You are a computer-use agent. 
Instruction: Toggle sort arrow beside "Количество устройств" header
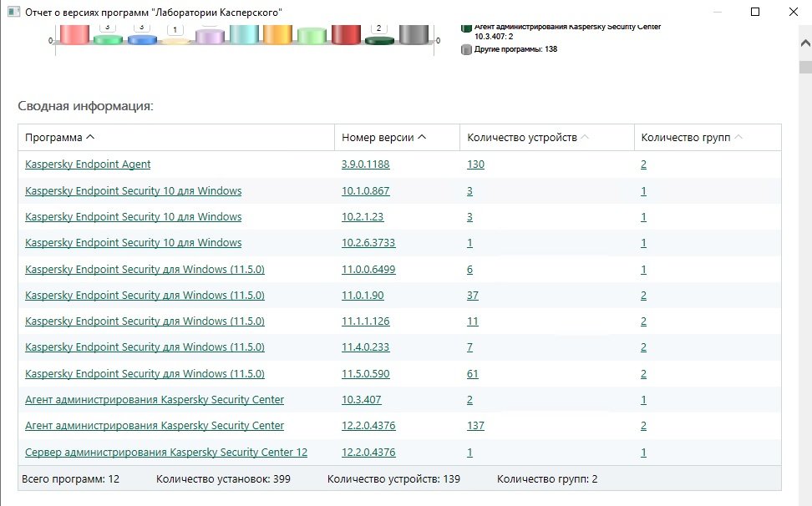585,137
